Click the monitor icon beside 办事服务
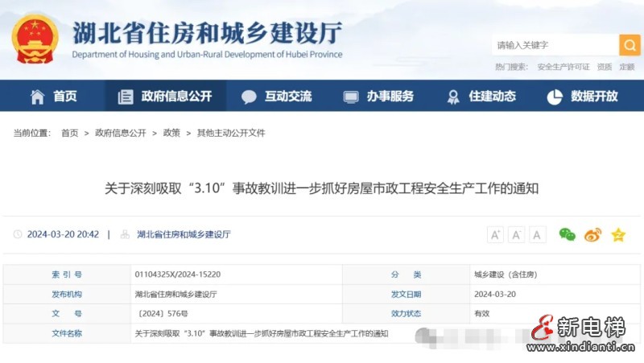 coord(351,97)
